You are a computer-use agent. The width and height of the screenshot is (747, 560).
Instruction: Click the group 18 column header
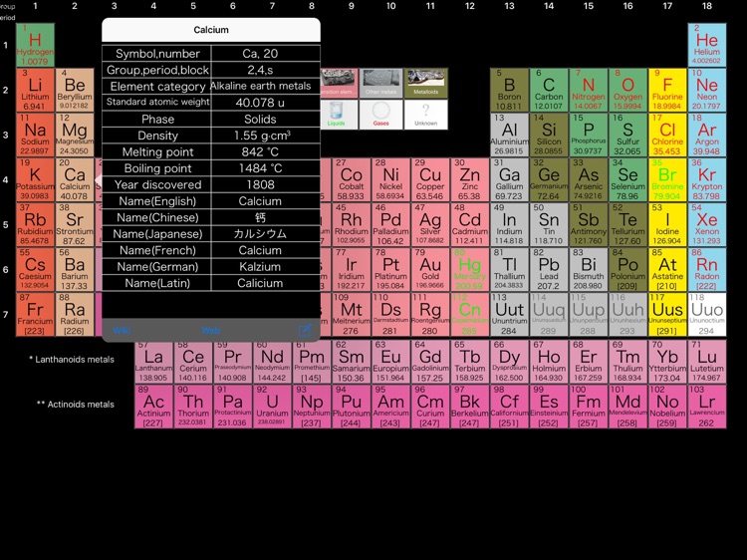(x=706, y=6)
